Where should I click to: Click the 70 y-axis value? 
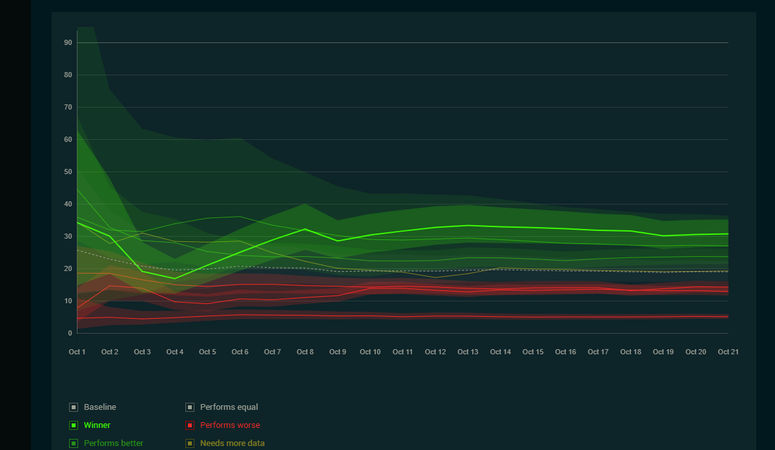(x=68, y=107)
